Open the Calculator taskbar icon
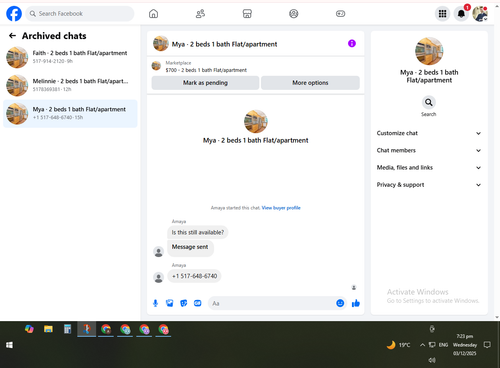The width and height of the screenshot is (500, 368). click(68, 329)
